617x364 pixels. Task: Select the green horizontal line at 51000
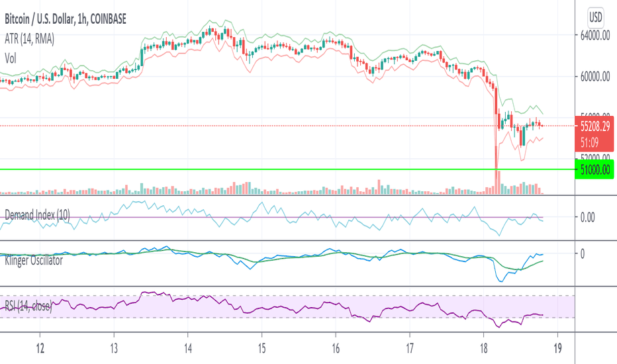(287, 169)
